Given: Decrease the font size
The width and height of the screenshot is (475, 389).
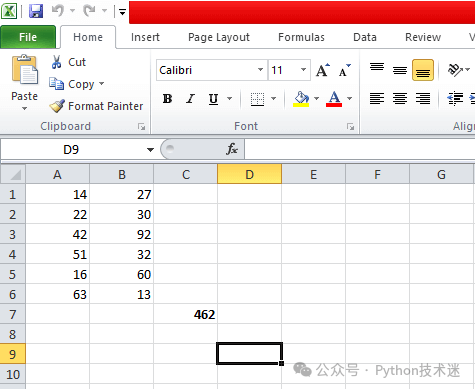Looking at the screenshot, I should pyautogui.click(x=345, y=70).
